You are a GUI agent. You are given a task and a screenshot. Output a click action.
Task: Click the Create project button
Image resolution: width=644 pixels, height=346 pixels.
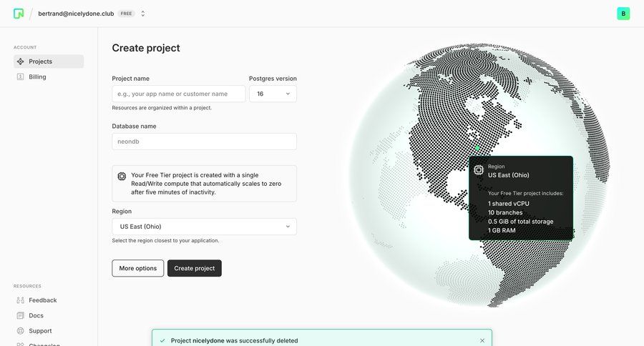pyautogui.click(x=194, y=268)
